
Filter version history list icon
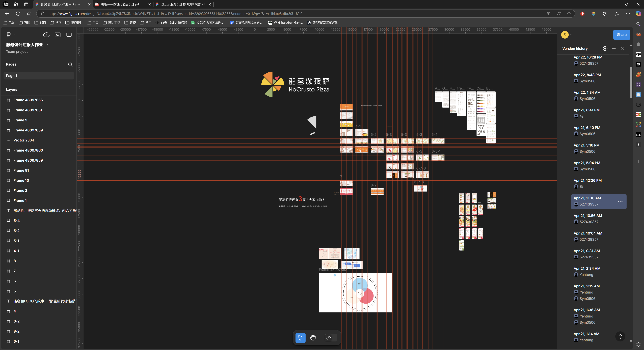[x=605, y=48]
